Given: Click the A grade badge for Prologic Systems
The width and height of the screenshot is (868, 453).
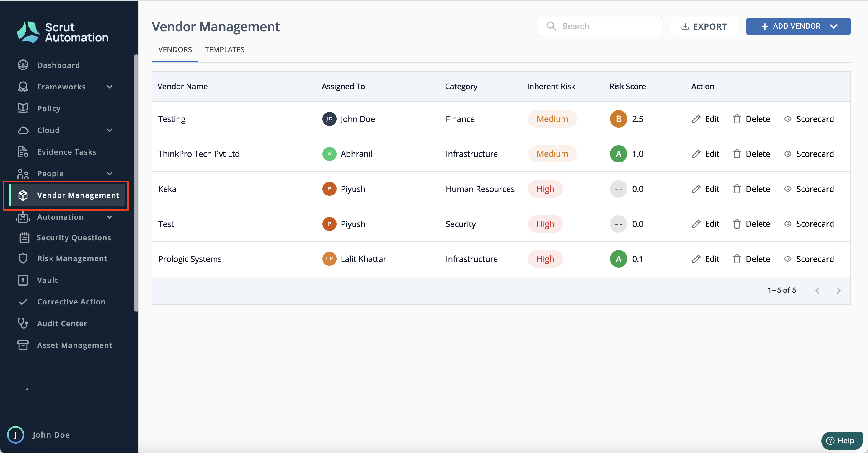Looking at the screenshot, I should point(618,259).
